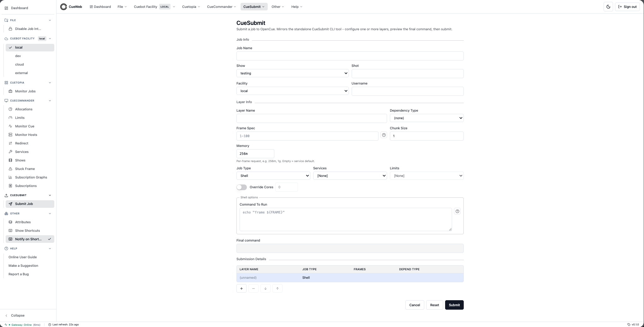Move layer down with arrow button
644x327 pixels.
click(x=265, y=289)
